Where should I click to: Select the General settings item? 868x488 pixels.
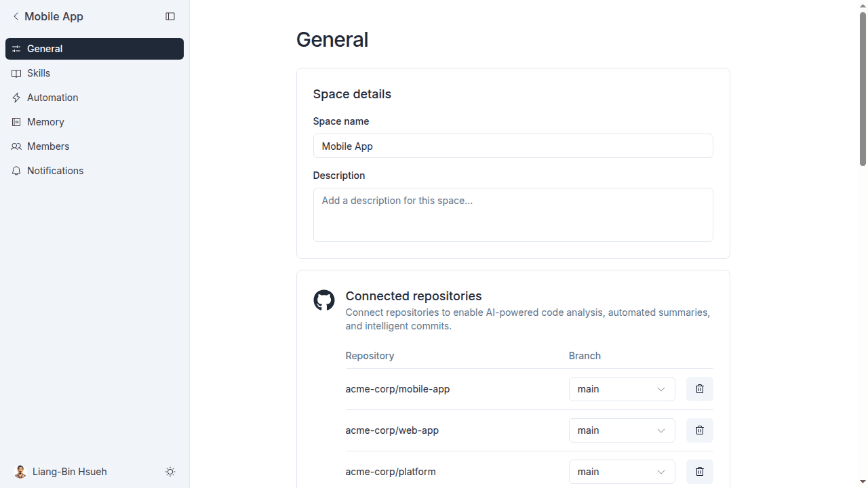[x=94, y=49]
